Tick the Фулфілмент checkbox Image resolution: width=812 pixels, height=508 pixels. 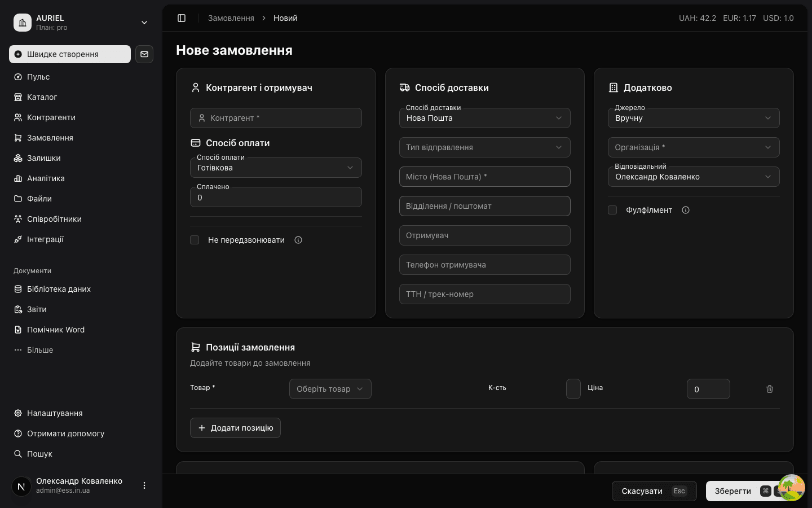click(x=612, y=210)
